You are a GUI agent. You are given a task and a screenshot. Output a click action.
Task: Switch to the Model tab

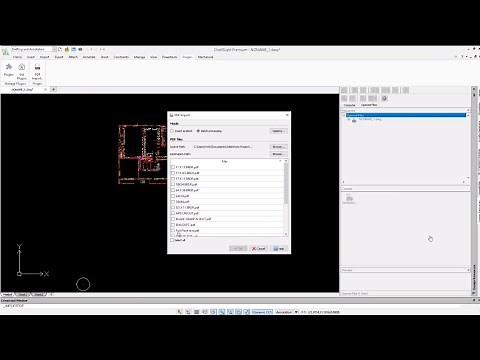pyautogui.click(x=7, y=295)
